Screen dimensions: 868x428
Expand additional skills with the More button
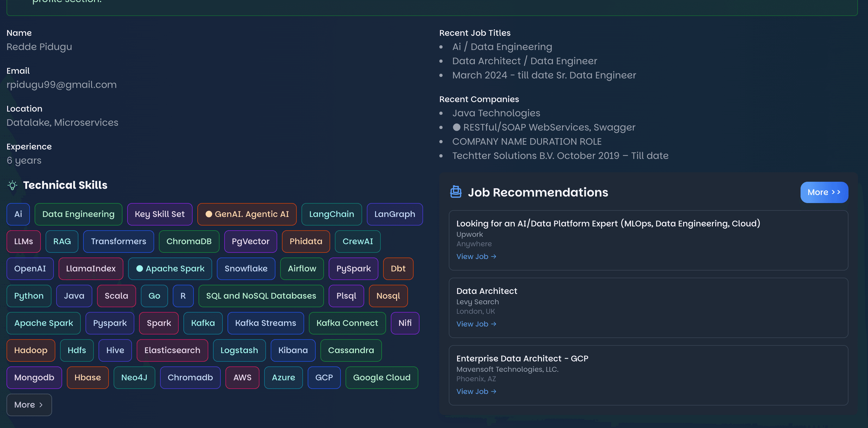pyautogui.click(x=29, y=405)
